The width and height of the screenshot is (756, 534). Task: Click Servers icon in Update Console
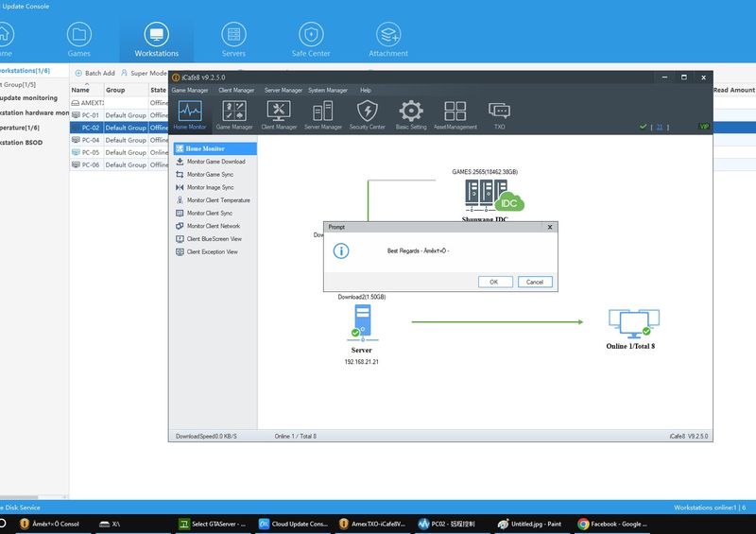click(x=233, y=40)
